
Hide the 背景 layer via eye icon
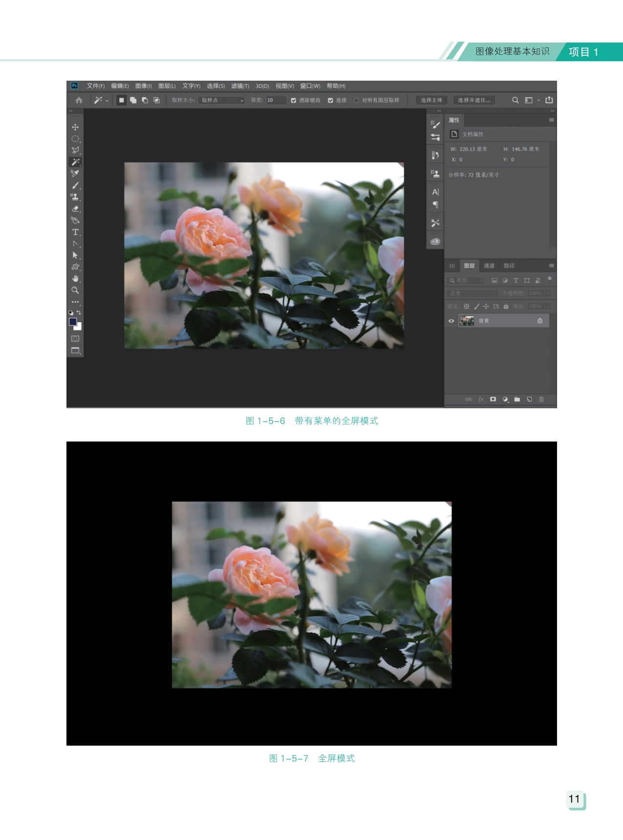click(451, 321)
